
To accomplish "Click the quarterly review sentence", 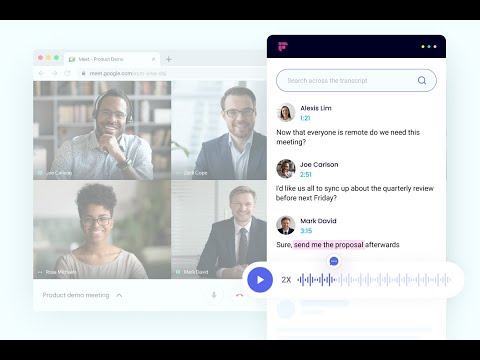I will pos(355,193).
